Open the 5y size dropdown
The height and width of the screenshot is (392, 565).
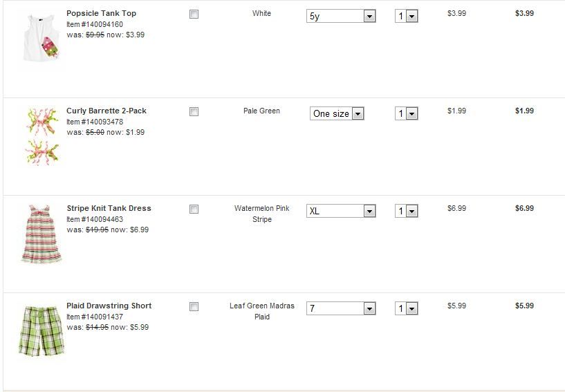point(340,16)
